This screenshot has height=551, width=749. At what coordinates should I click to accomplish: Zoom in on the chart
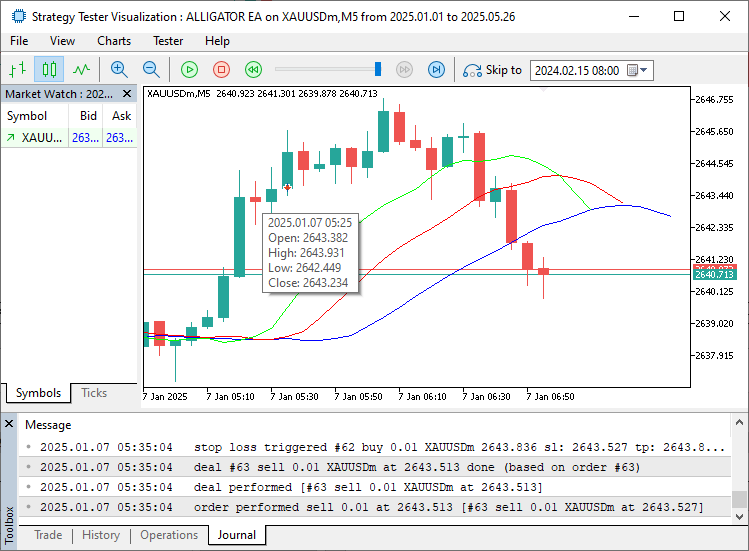(x=119, y=69)
